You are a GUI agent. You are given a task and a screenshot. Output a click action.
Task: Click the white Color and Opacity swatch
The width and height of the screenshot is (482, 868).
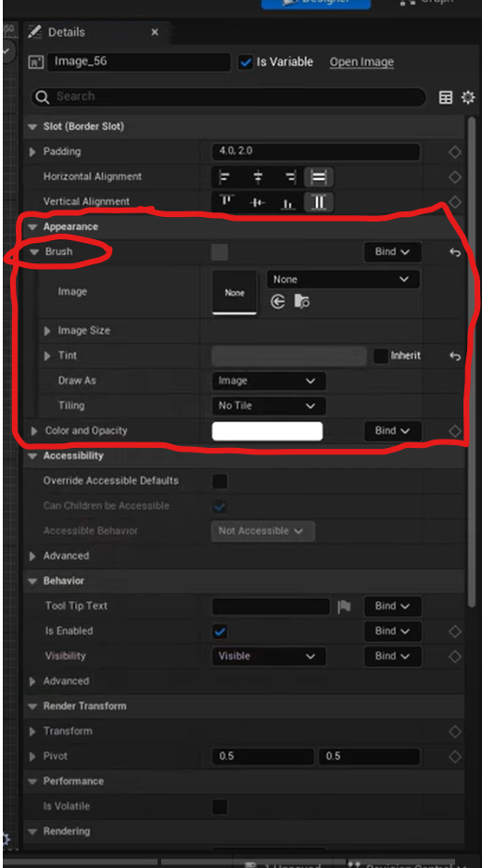click(267, 431)
